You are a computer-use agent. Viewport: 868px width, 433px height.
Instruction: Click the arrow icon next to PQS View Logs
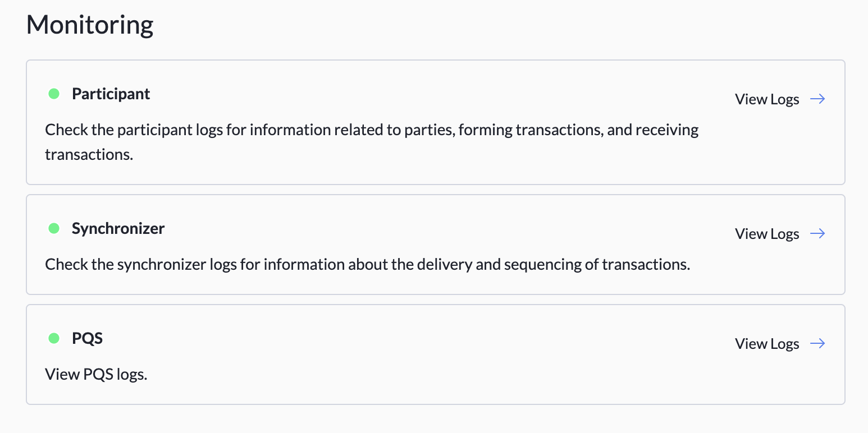[x=817, y=343]
